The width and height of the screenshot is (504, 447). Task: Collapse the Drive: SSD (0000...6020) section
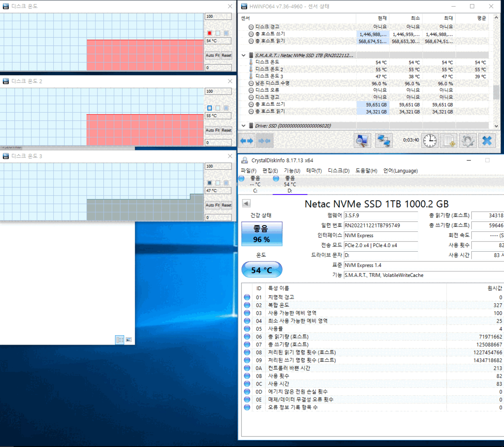pos(244,126)
